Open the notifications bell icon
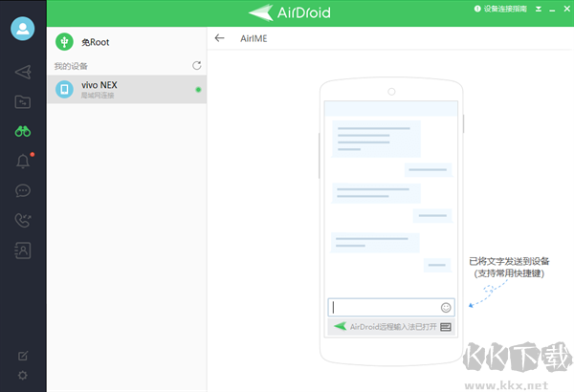Viewport: 574px width, 392px height. [x=23, y=161]
